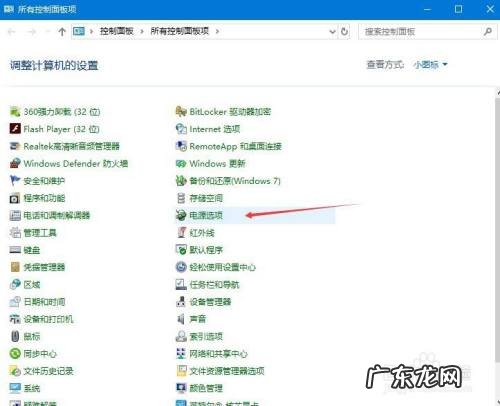Open Windows Defender 防火墙 icon

click(15, 163)
